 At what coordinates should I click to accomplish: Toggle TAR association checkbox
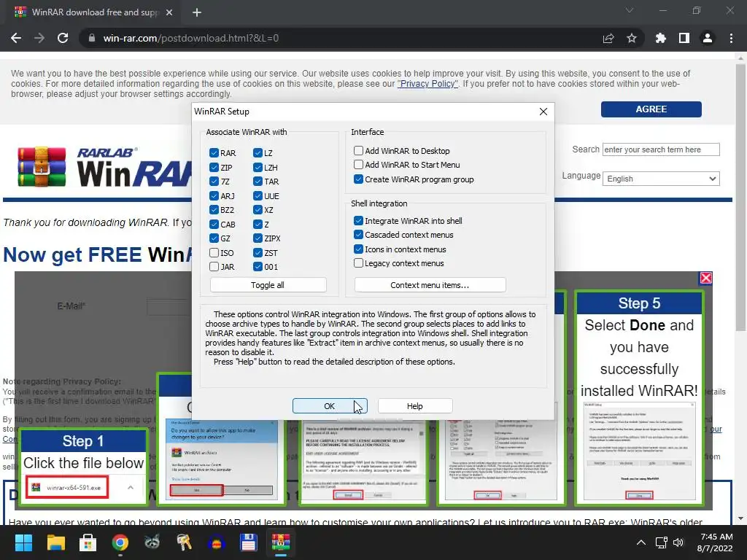tap(258, 182)
